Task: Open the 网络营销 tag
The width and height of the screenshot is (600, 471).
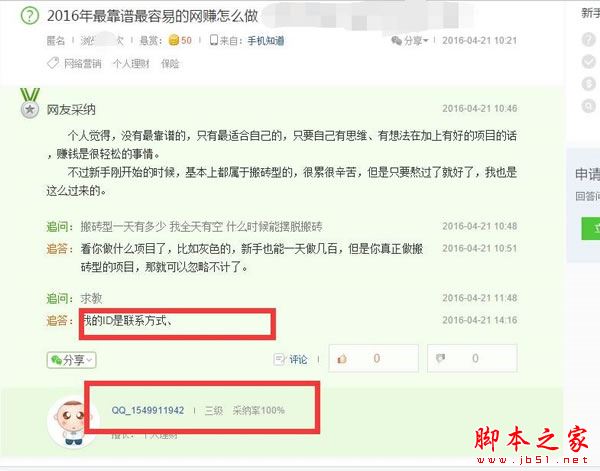Action: (x=83, y=64)
